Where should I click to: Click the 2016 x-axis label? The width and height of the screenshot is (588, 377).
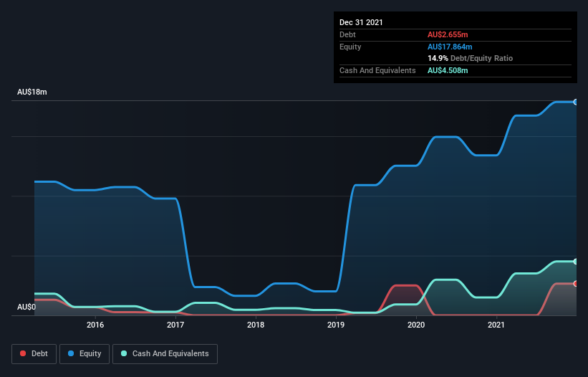pos(95,325)
